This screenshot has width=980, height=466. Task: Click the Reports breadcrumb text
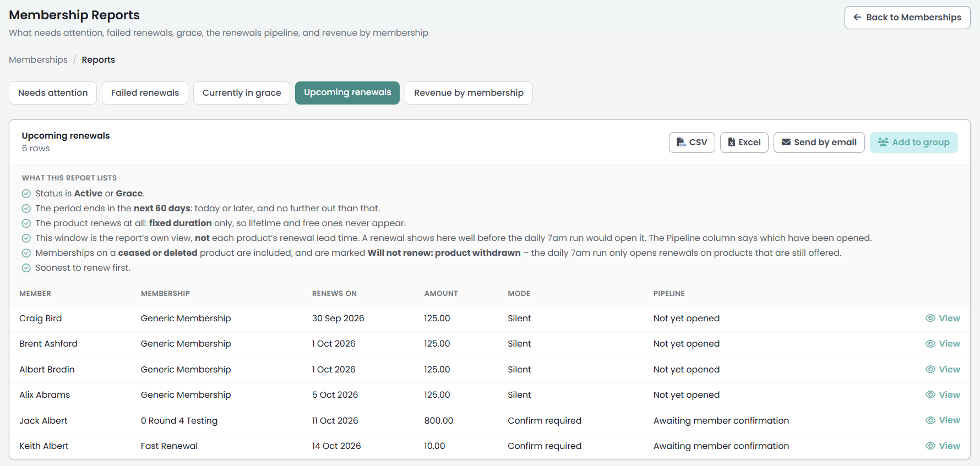tap(99, 60)
